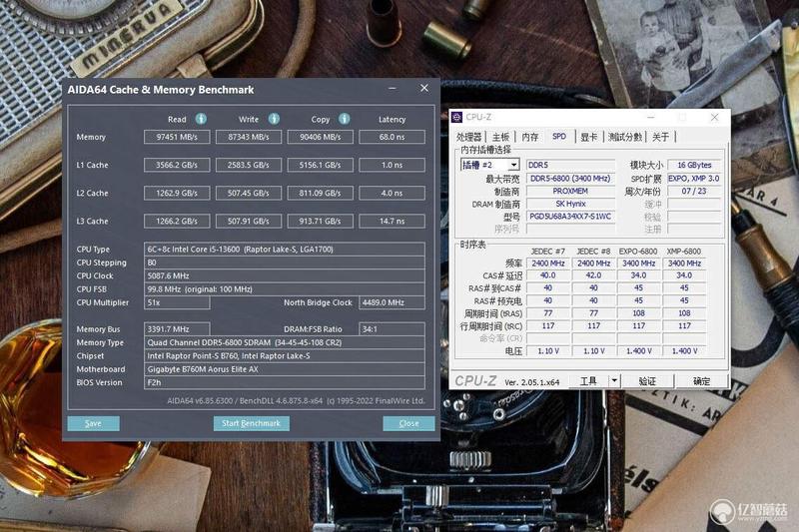This screenshot has width=799, height=532.
Task: Switch to the 处理器 tab in CPU-Z
Action: 468,137
